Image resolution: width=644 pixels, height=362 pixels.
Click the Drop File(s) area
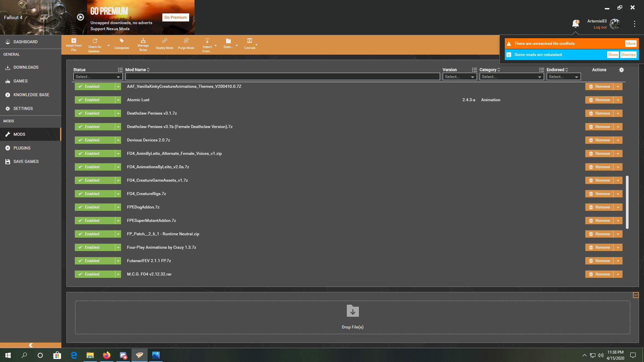coord(353,317)
